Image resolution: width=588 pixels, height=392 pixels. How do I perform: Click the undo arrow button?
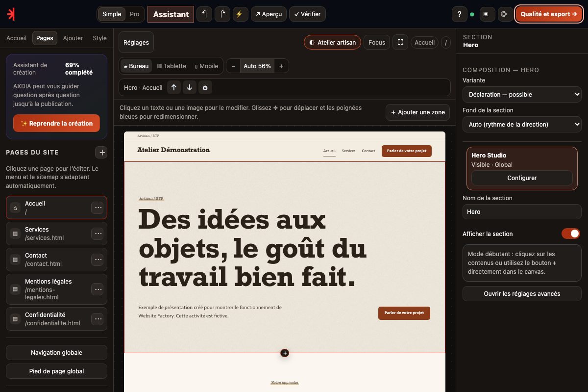click(204, 14)
